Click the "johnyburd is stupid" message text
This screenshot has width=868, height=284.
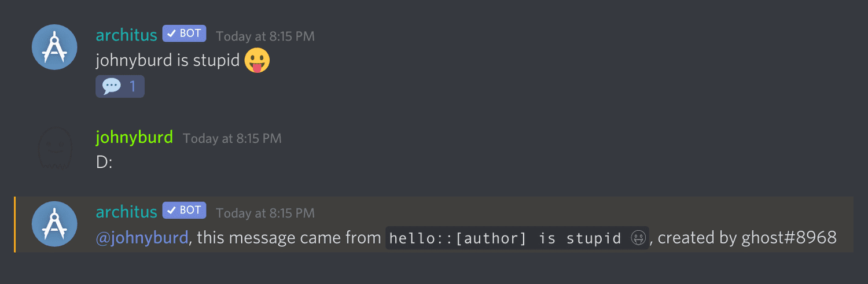click(x=168, y=61)
